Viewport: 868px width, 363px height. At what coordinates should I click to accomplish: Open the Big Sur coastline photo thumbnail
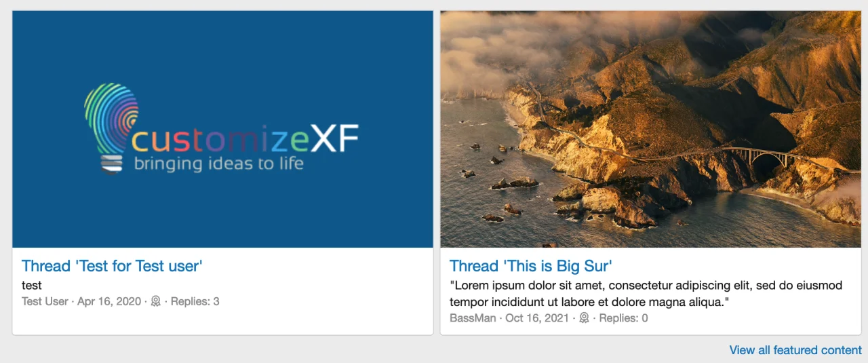click(x=650, y=129)
